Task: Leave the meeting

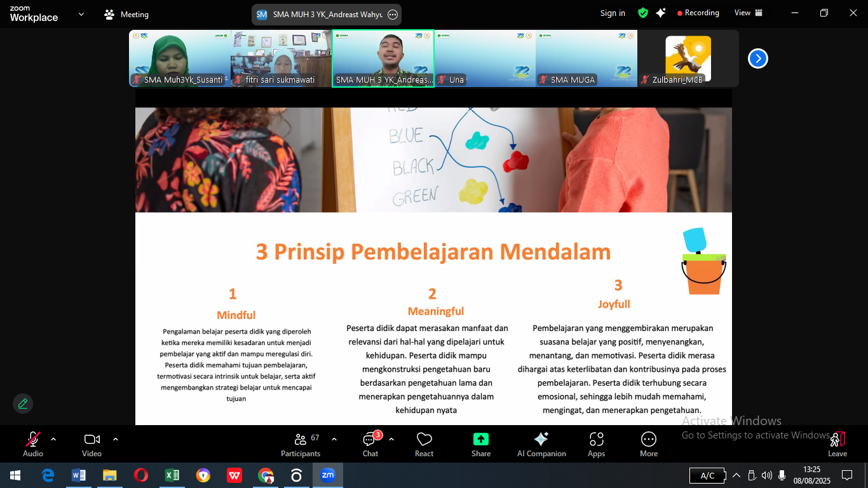Action: pos(837,444)
